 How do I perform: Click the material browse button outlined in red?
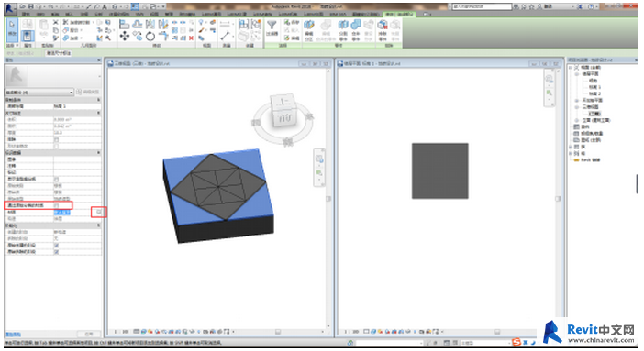coord(98,212)
